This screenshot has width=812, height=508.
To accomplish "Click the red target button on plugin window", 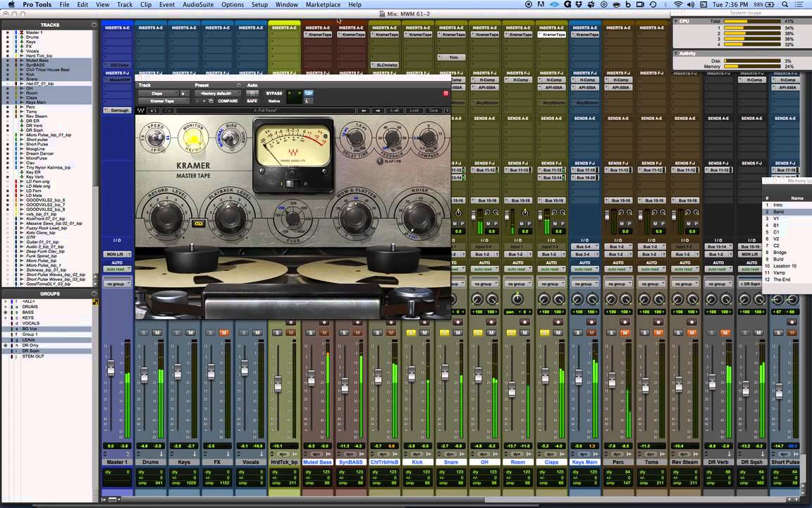I will tap(445, 93).
